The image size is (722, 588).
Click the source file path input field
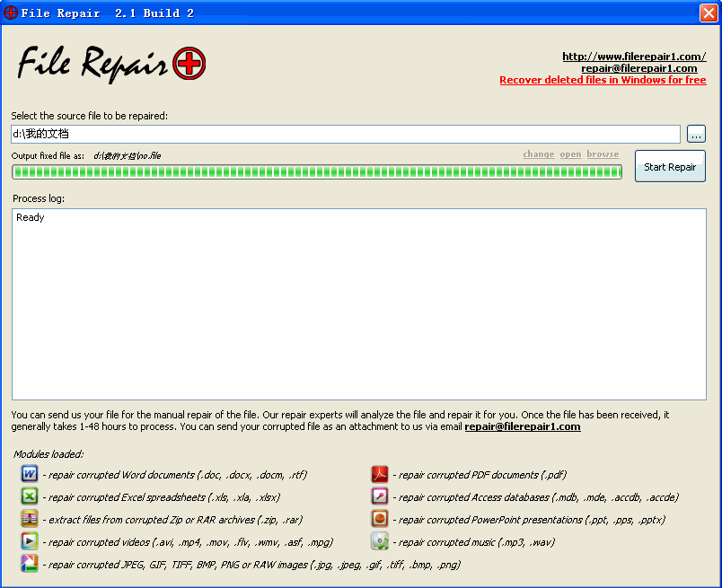[346, 134]
